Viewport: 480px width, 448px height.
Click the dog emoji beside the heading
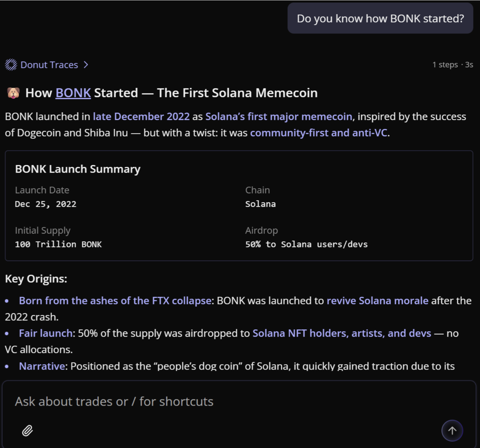(x=13, y=93)
